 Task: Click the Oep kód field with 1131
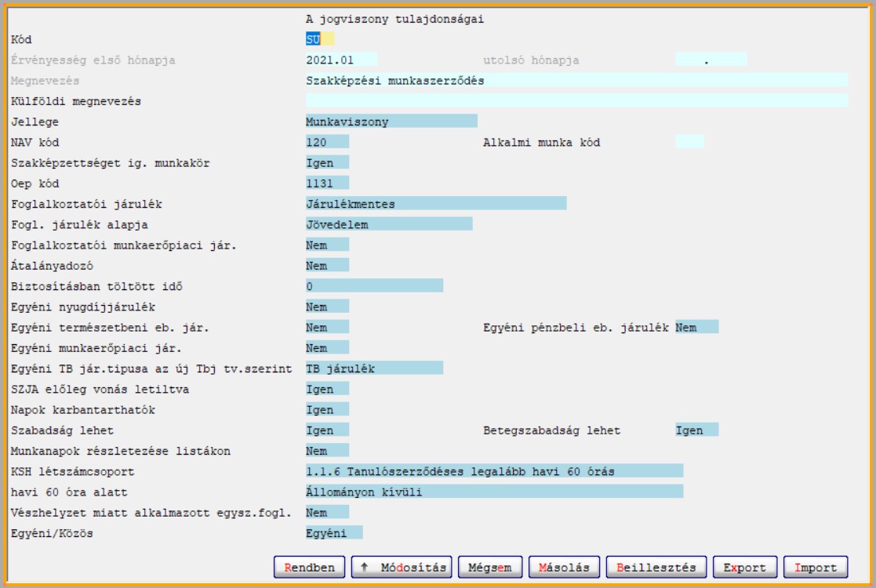[326, 183]
